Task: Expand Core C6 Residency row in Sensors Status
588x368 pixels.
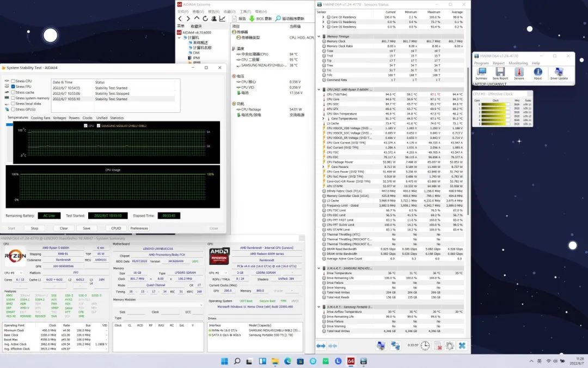Action: [x=323, y=27]
